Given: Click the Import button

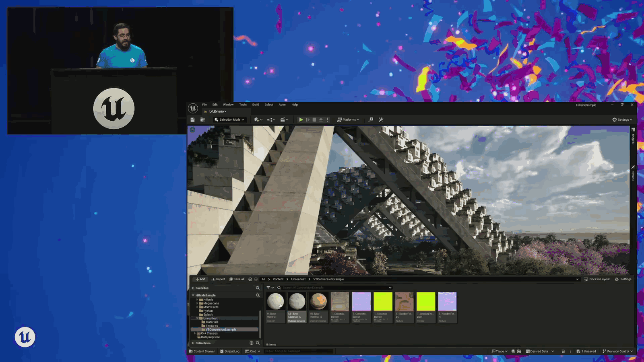Looking at the screenshot, I should [x=218, y=279].
